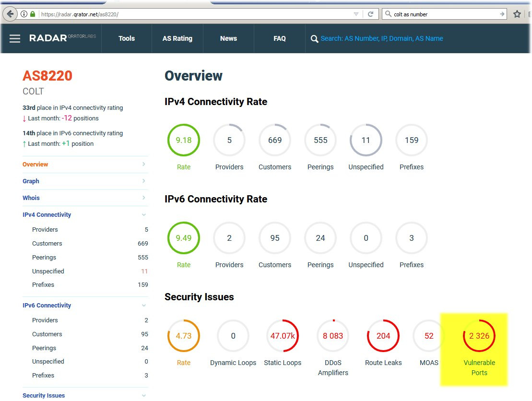The width and height of the screenshot is (532, 401).
Task: Click chevron next to Whois
Action: coord(144,198)
